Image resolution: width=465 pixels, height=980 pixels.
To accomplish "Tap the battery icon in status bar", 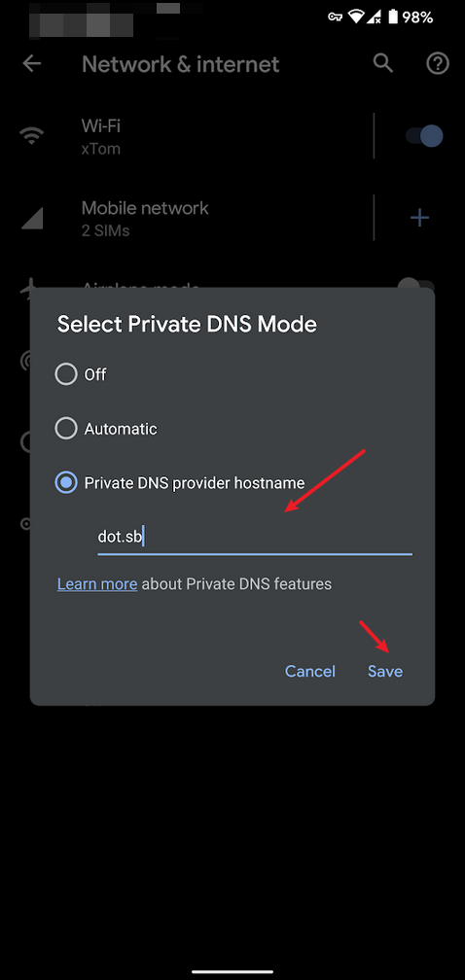I will (x=392, y=17).
